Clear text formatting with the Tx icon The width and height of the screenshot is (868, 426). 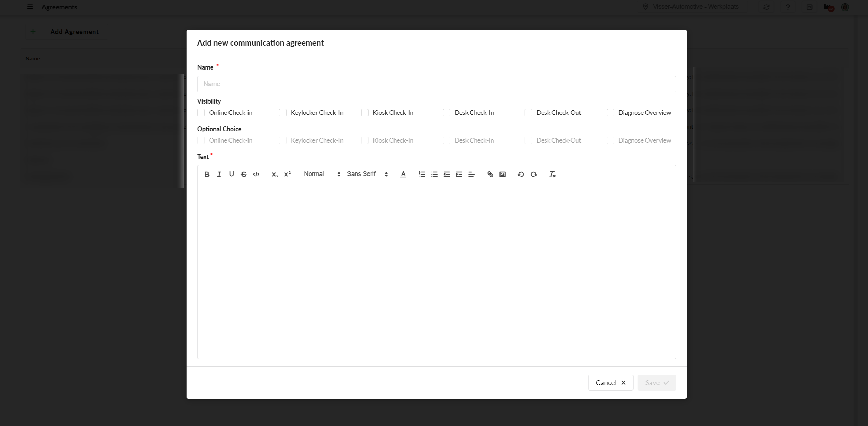click(x=552, y=174)
